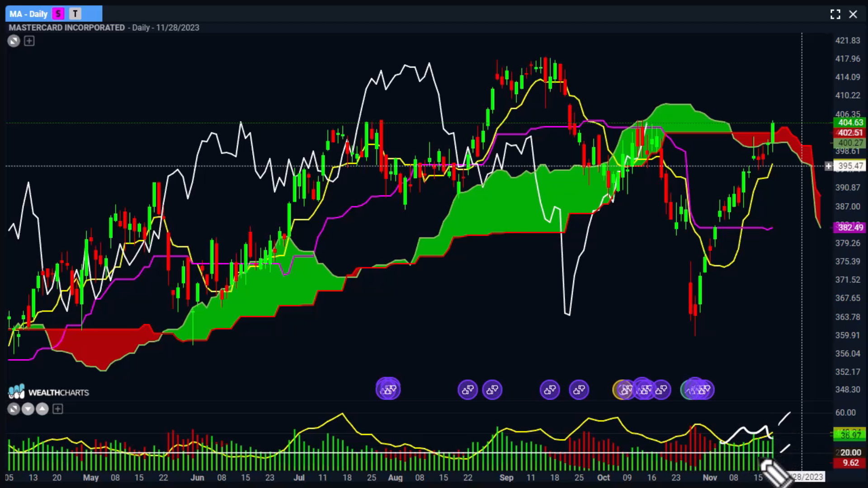
Task: Add an indicator with the lower pane plus icon
Action: (57, 409)
